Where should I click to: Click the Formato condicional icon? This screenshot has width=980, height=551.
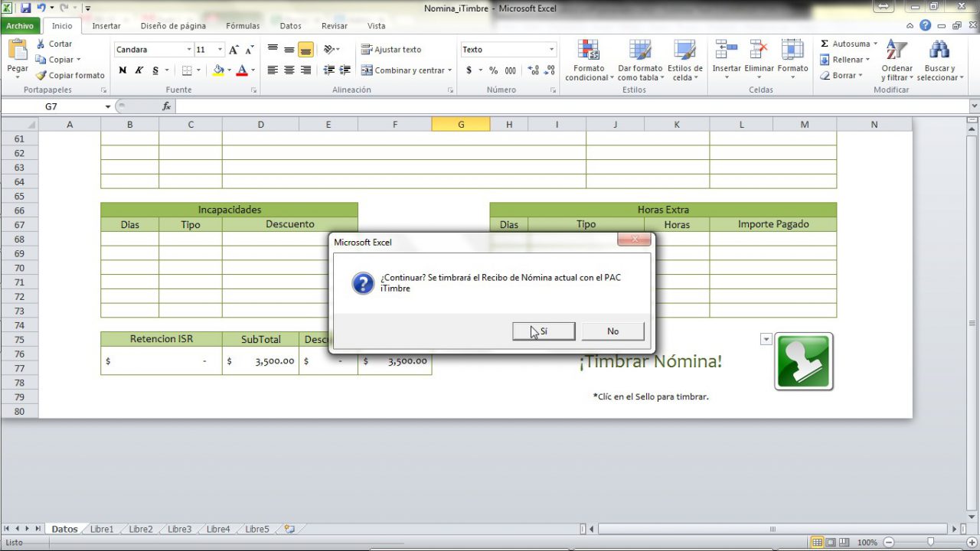tap(587, 51)
